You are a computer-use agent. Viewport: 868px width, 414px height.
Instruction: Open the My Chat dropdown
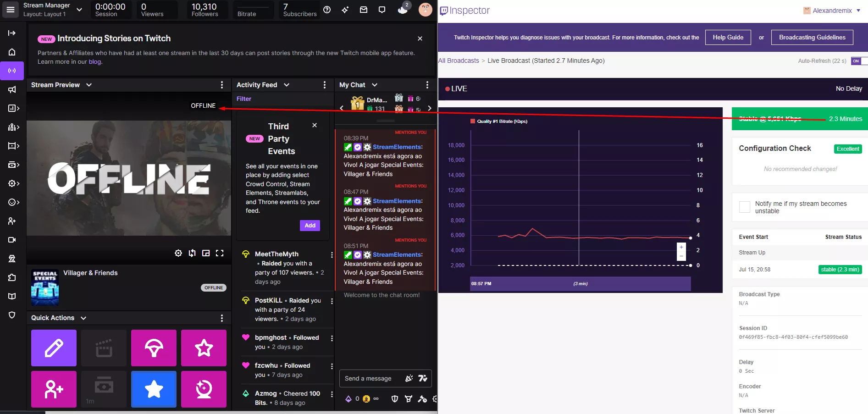pyautogui.click(x=375, y=85)
